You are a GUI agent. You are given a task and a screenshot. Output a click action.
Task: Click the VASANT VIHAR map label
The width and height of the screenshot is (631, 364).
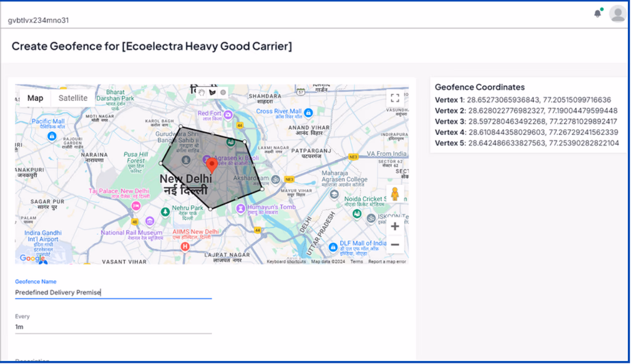click(x=124, y=262)
